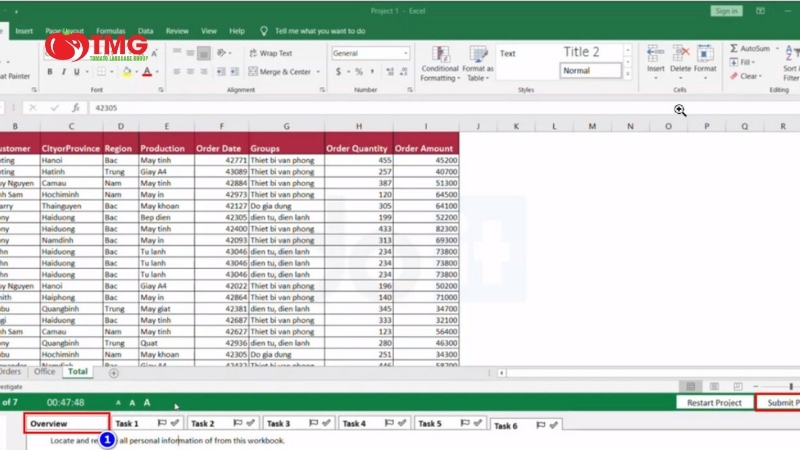This screenshot has width=800, height=450.
Task: Open the Help ribbon tab
Action: point(237,31)
